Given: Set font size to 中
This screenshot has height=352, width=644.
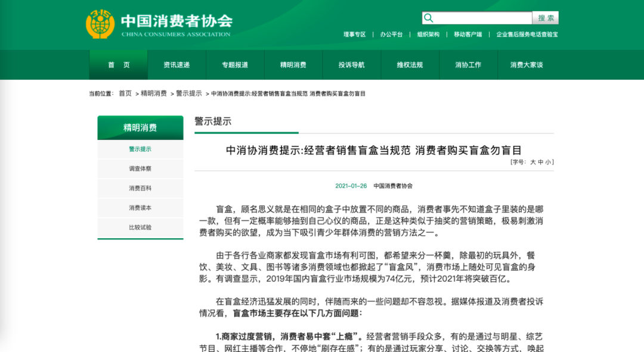Looking at the screenshot, I should coord(540,162).
